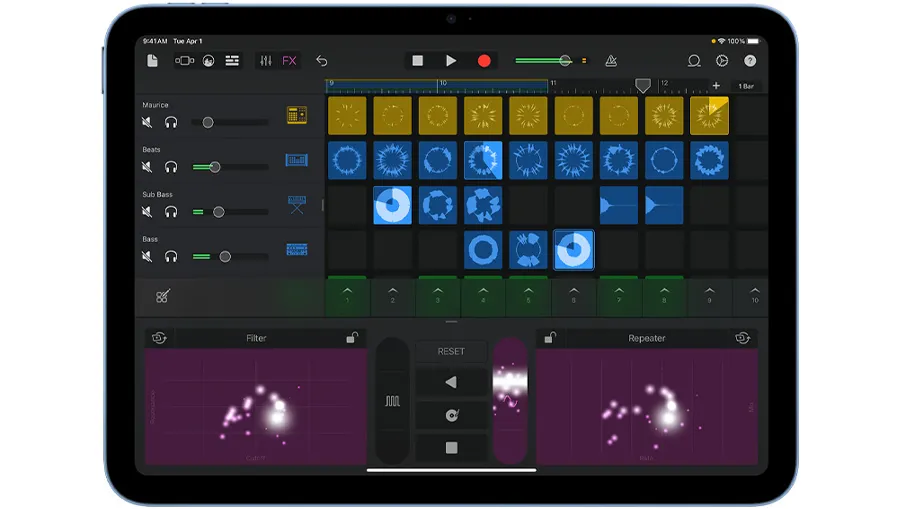
Task: Open the 1 Bar time snap menu
Action: [x=746, y=86]
